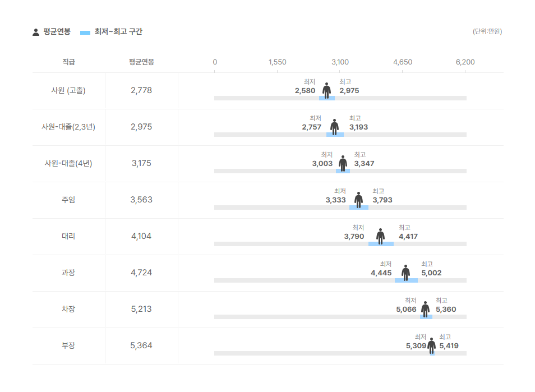Click the person icon in the 부장 row
Image resolution: width=535 pixels, height=392 pixels.
(x=432, y=346)
